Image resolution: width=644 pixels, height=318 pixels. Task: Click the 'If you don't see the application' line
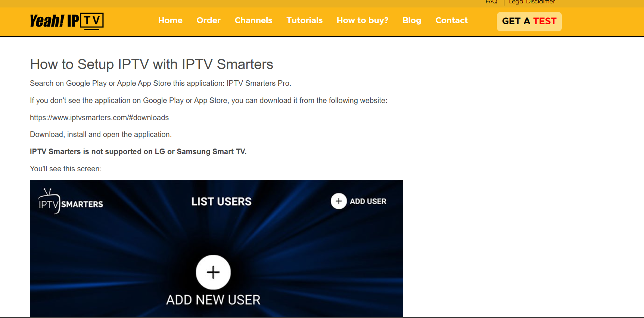(x=209, y=100)
